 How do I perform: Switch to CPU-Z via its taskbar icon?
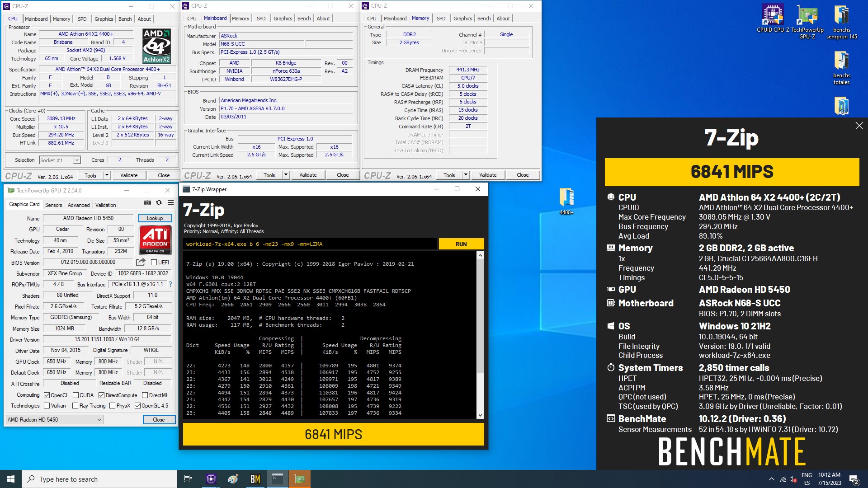[x=211, y=479]
